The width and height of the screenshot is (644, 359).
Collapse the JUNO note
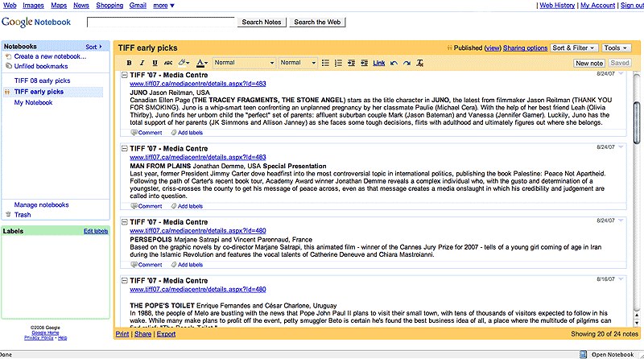[124, 75]
